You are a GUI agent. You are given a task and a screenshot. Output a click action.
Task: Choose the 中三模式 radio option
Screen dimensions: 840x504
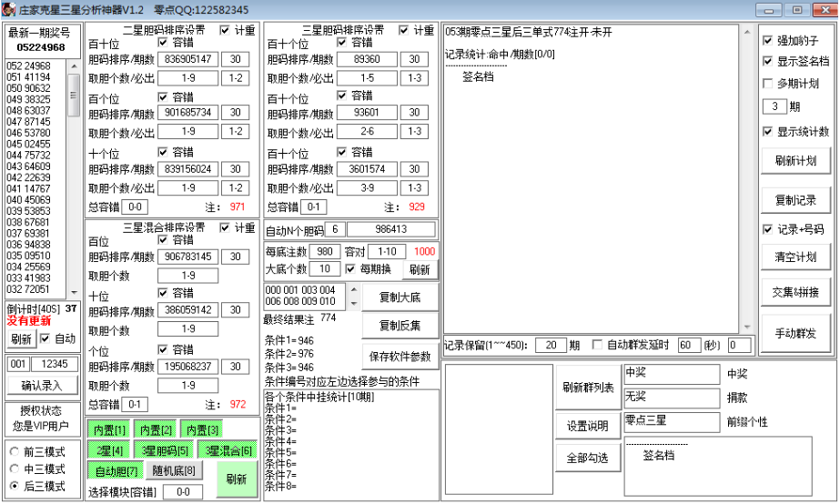[x=14, y=469]
